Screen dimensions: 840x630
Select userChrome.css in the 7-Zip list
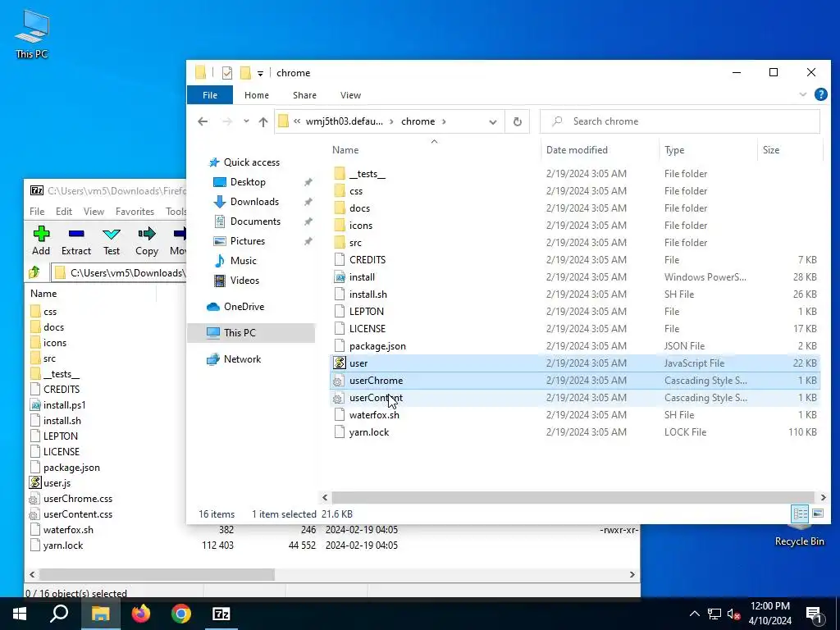tap(78, 498)
